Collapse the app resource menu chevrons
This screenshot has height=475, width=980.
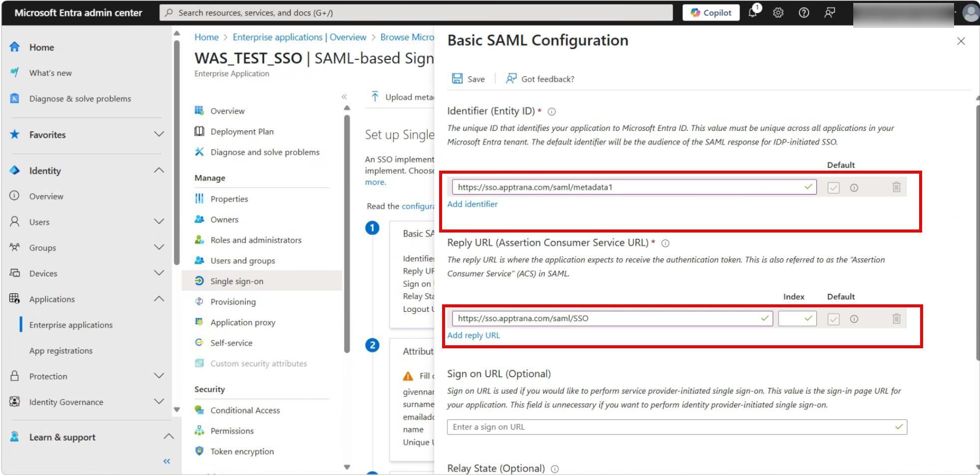pos(344,97)
